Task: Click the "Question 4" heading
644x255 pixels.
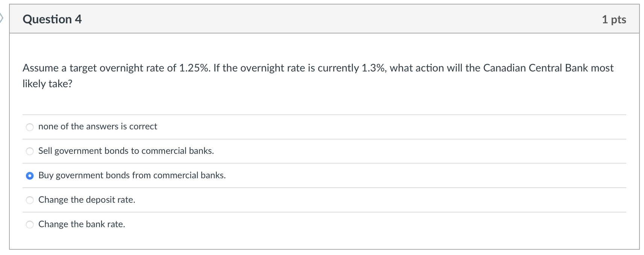Action: (52, 19)
